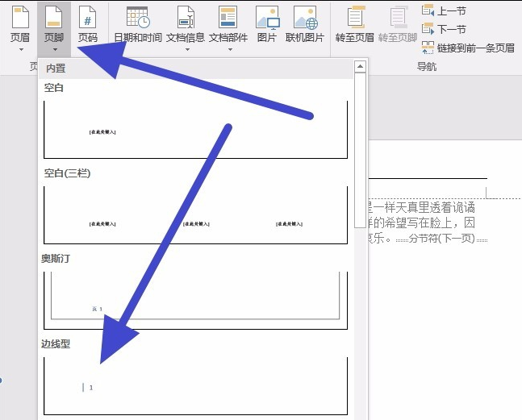Click 转至页眉 go to header
This screenshot has height=420, width=522.
click(355, 25)
